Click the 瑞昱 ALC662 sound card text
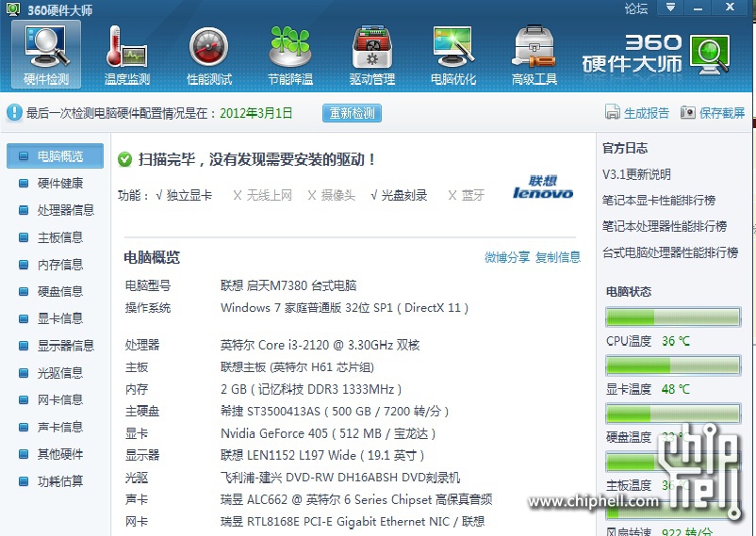Screen dimensions: 756x536 (356, 500)
